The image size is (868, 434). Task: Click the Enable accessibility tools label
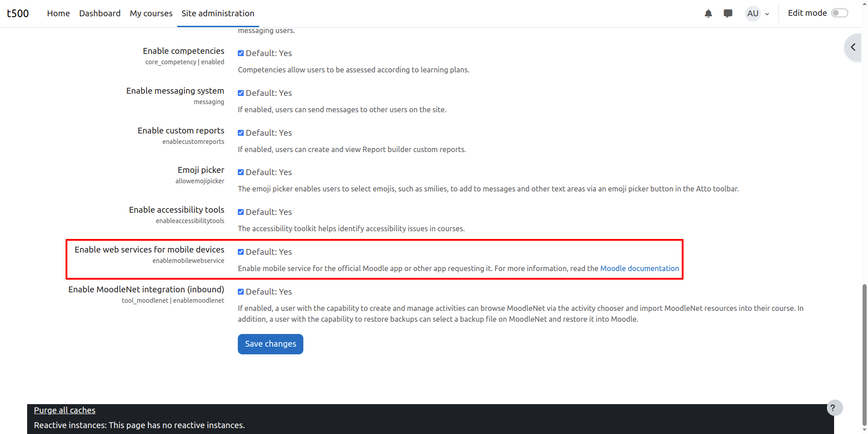(176, 210)
